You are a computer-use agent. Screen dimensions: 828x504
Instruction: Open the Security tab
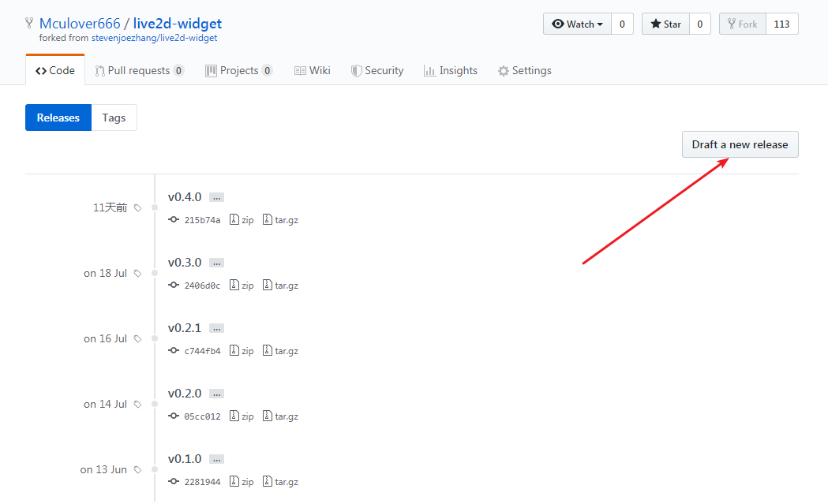pyautogui.click(x=377, y=71)
